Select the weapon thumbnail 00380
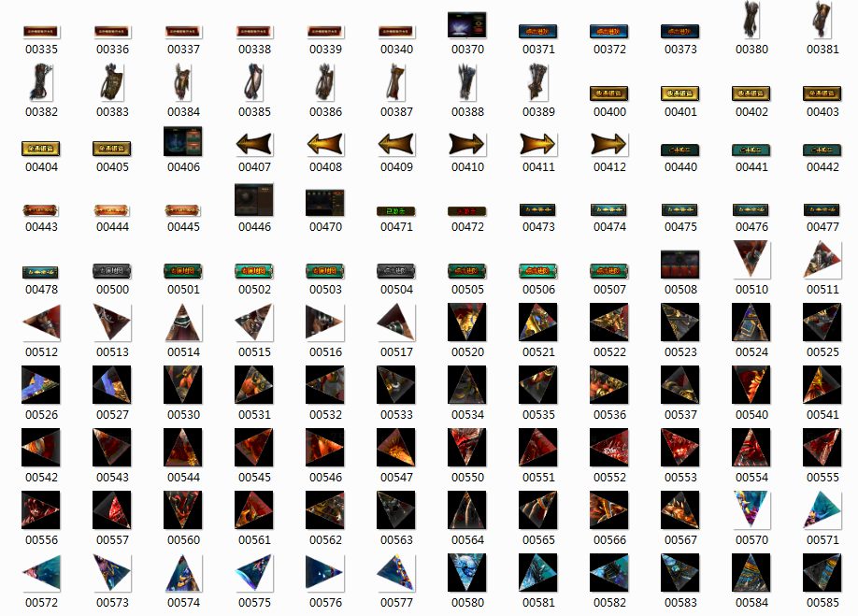This screenshot has height=616, width=858. (x=751, y=21)
